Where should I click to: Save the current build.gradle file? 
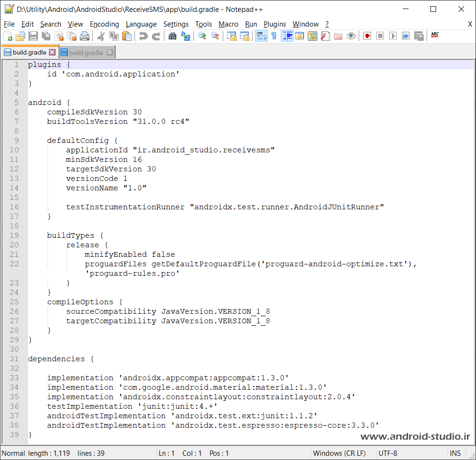[33, 35]
